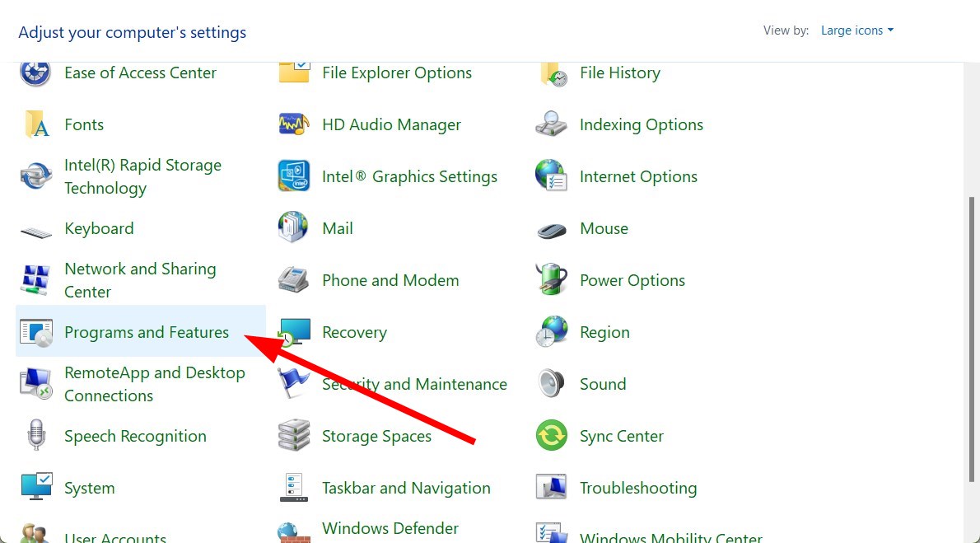Open the Region globe icon
The image size is (980, 543).
coord(551,332)
